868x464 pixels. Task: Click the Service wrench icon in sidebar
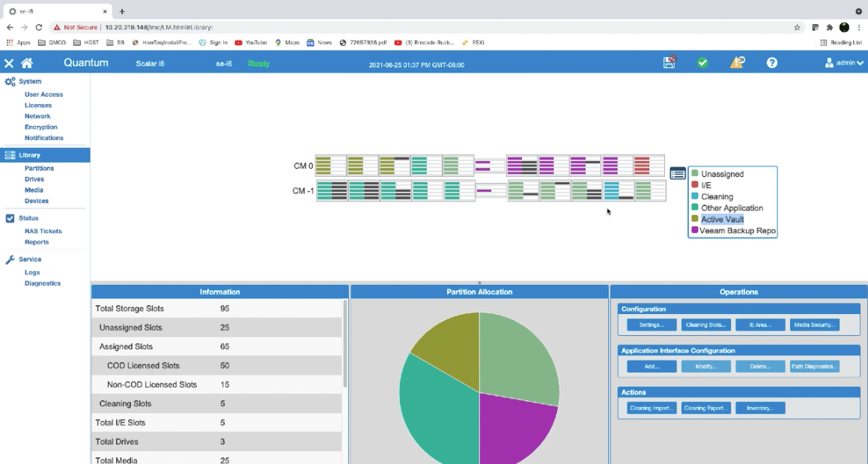coord(10,259)
